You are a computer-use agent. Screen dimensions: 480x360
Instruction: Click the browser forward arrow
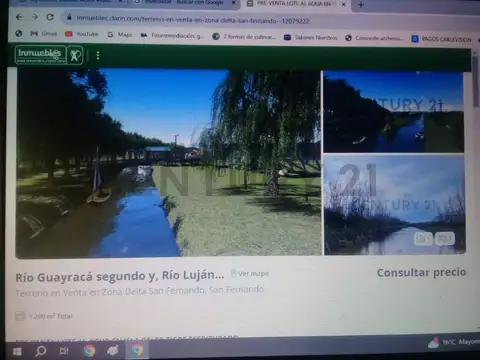coord(34,17)
